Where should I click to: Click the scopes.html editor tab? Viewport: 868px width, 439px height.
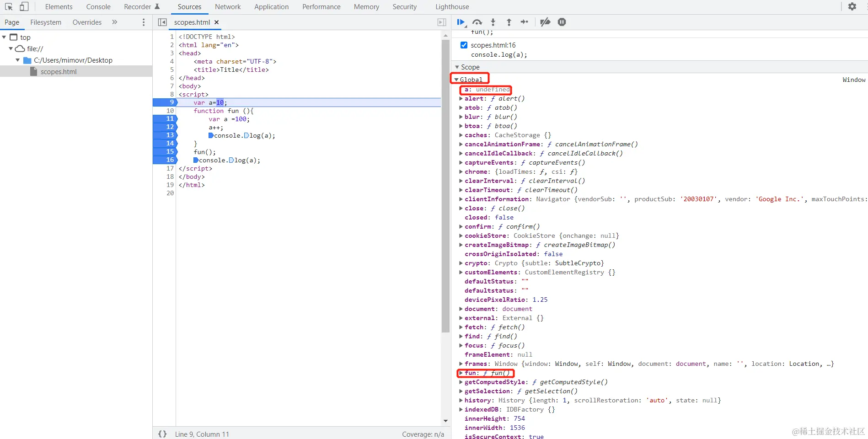click(192, 22)
